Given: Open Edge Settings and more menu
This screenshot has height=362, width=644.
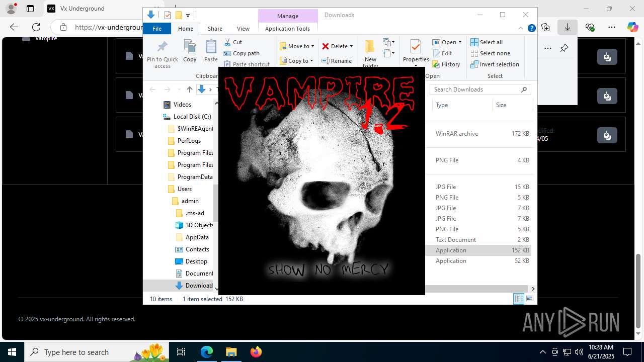Looking at the screenshot, I should pyautogui.click(x=611, y=27).
